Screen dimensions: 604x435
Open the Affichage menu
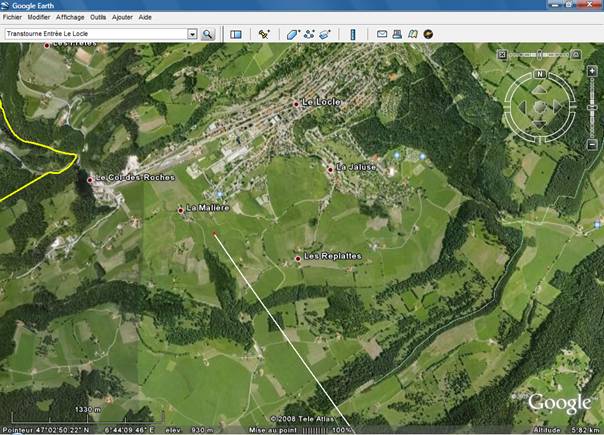click(x=70, y=17)
